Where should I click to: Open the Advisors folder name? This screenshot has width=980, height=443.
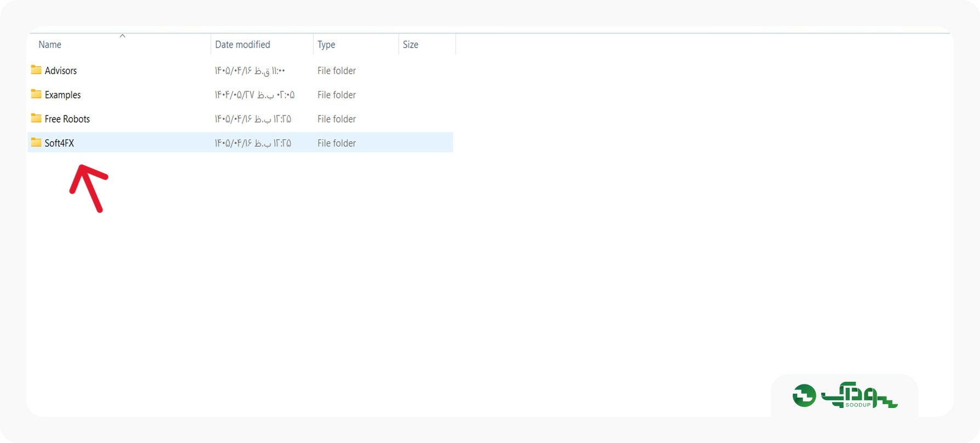click(x=61, y=71)
